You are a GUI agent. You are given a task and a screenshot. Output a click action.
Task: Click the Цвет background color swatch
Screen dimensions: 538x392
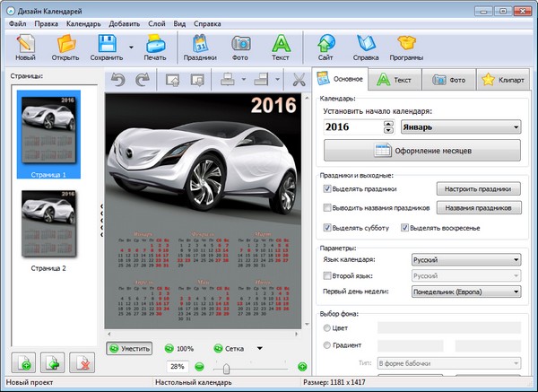click(x=449, y=327)
